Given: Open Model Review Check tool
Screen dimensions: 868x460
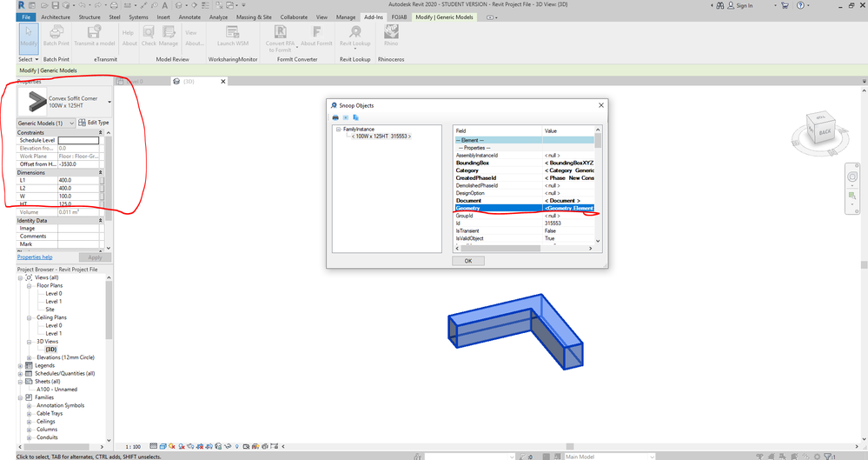Looking at the screenshot, I should tap(149, 36).
